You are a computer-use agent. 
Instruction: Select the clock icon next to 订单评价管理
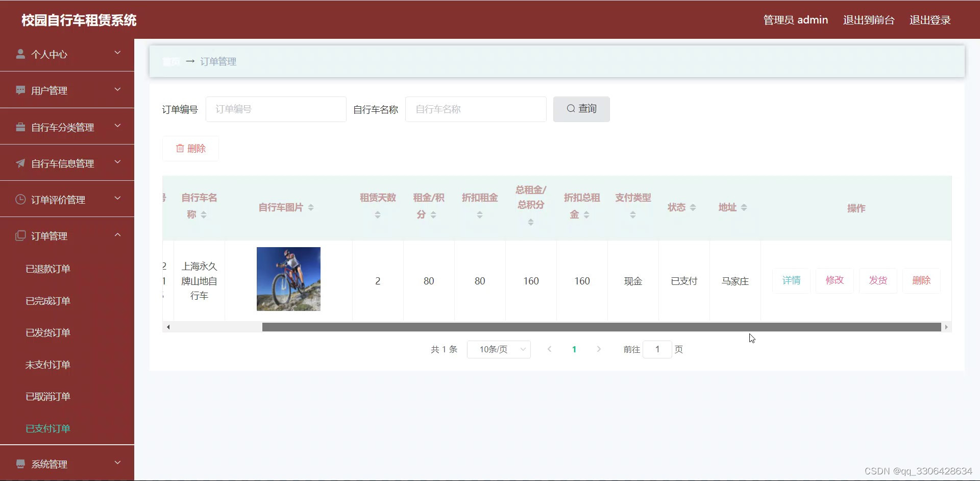pyautogui.click(x=19, y=199)
